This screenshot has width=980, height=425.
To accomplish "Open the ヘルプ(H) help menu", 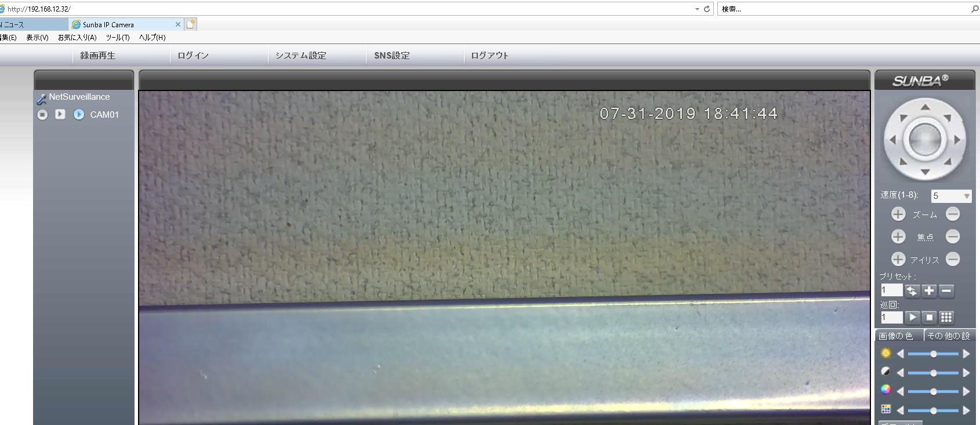I will tap(153, 38).
